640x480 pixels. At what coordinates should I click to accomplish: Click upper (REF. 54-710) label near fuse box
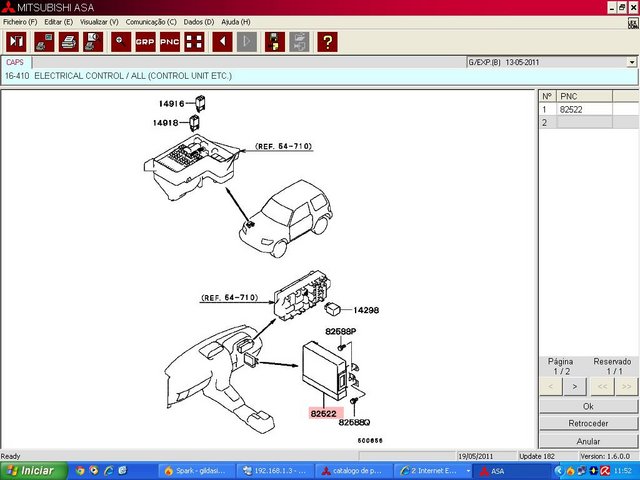pyautogui.click(x=283, y=146)
